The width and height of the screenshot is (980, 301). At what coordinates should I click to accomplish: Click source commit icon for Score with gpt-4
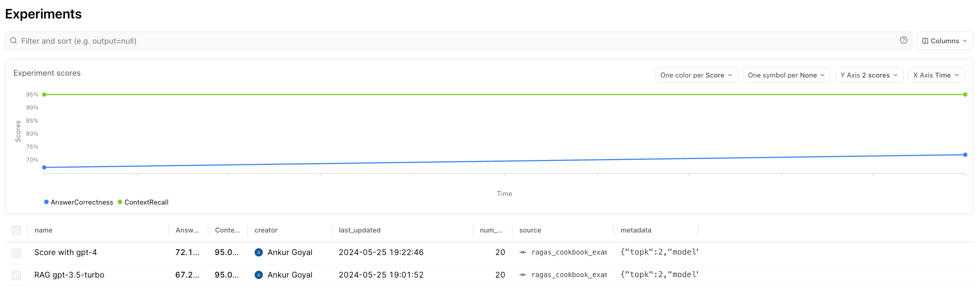tap(523, 252)
